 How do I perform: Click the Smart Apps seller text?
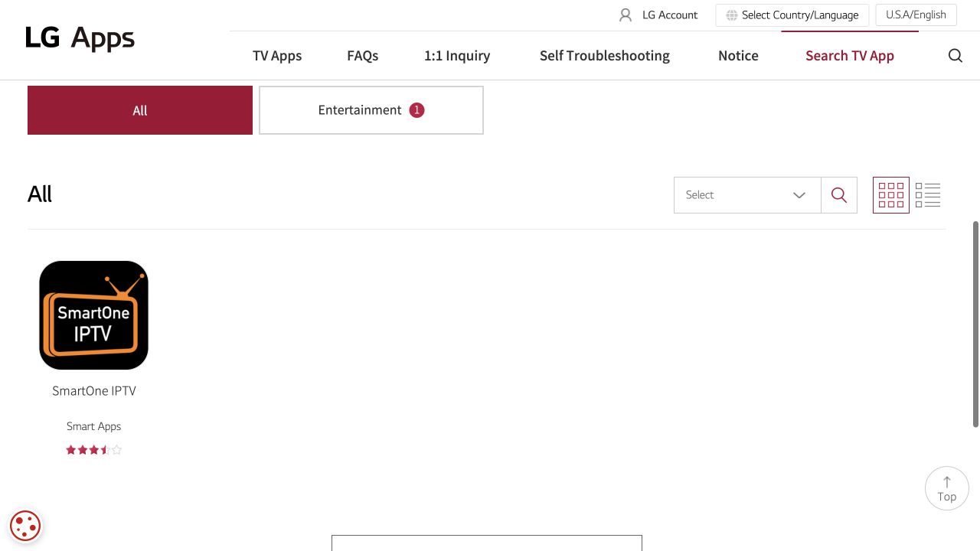pos(94,426)
